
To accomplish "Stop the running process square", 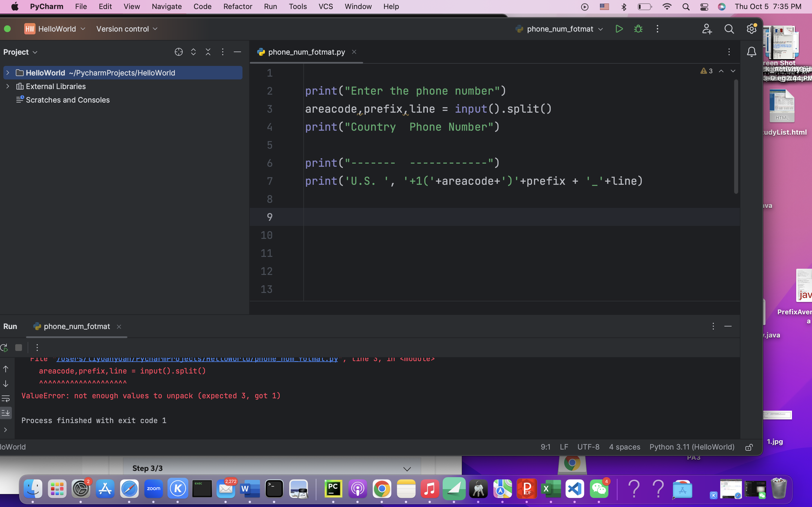I will 19,348.
